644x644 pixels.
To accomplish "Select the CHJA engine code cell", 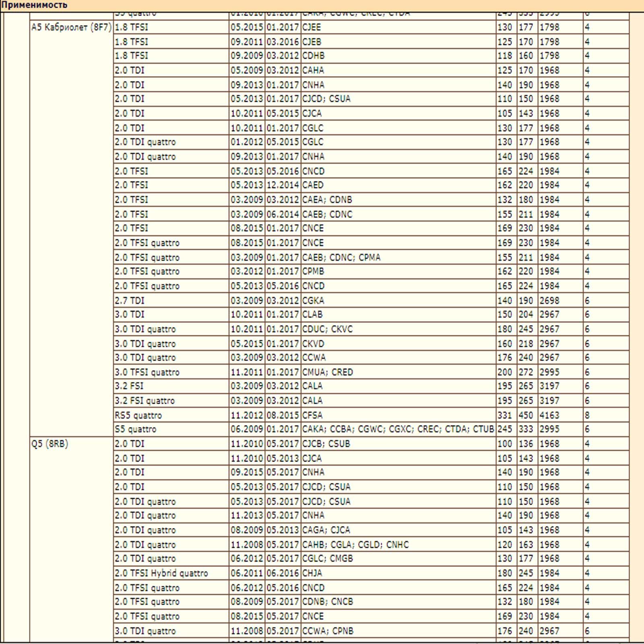I will point(312,573).
